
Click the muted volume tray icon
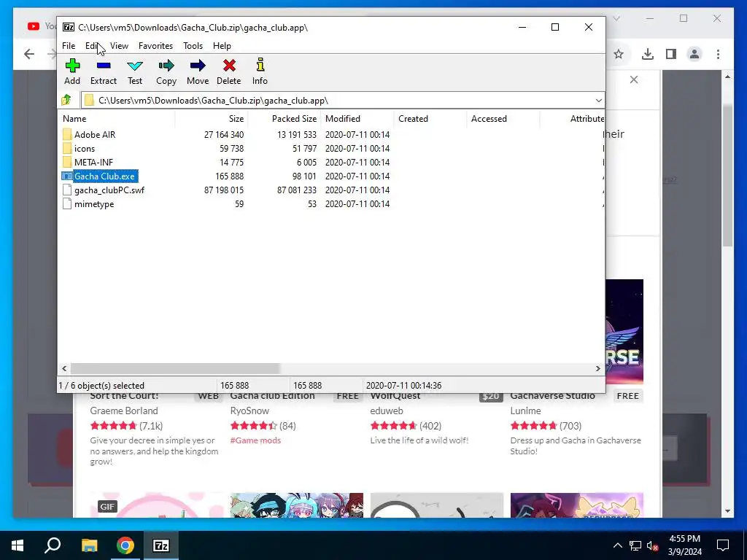pos(653,545)
